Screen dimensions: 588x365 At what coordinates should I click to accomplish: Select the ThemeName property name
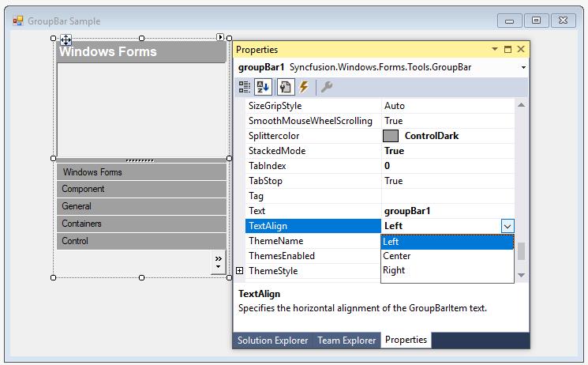coord(275,241)
